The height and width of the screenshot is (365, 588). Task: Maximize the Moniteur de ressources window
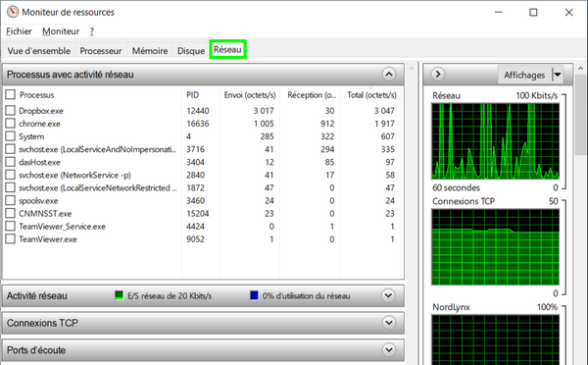533,12
